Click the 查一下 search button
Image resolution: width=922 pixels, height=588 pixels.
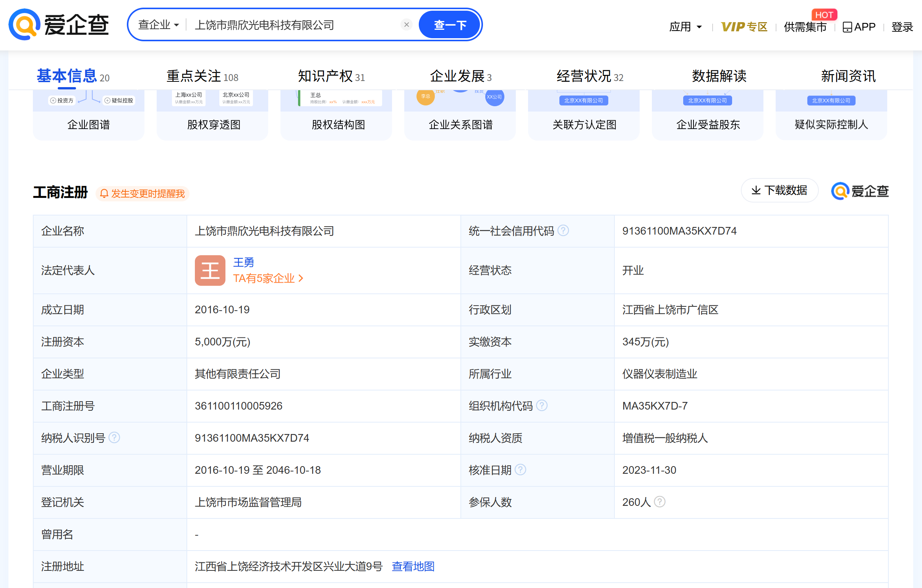click(449, 25)
